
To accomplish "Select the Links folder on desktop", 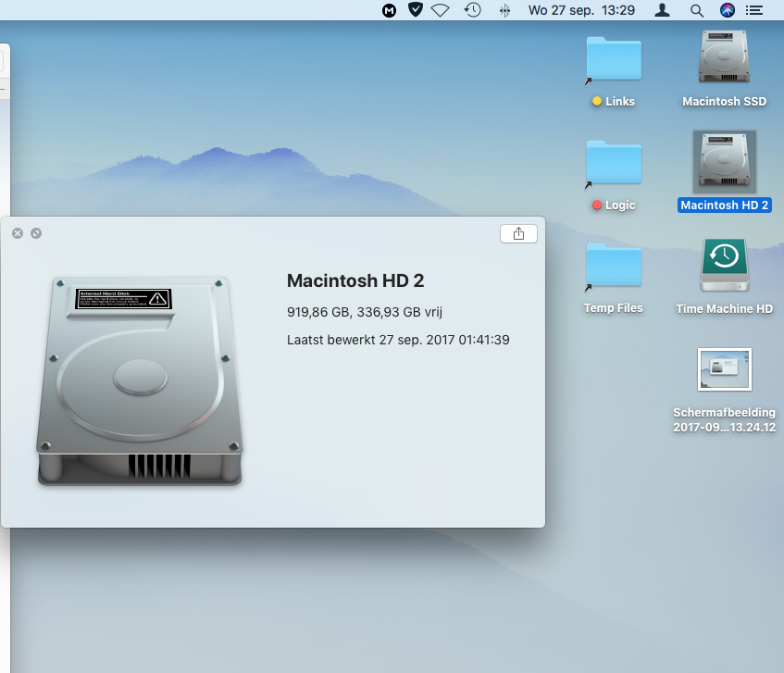I will tap(614, 59).
